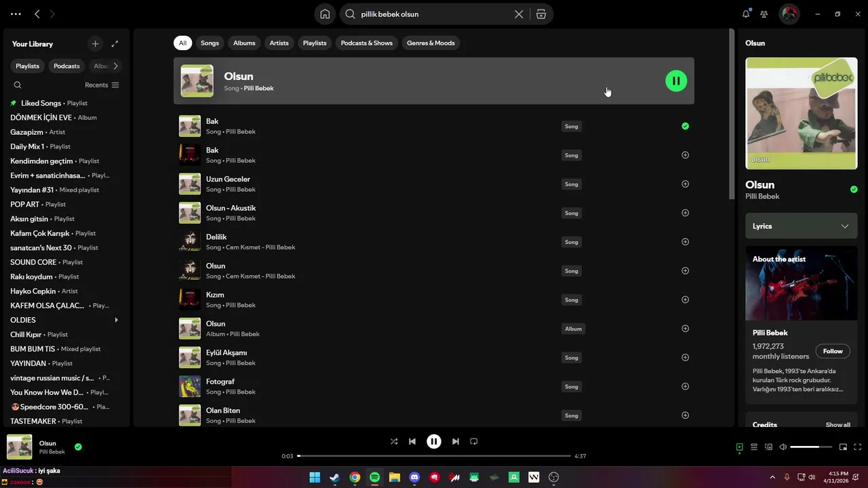Viewport: 868px width, 488px height.
Task: Open the Gazapizm artist in library
Action: 66,132
